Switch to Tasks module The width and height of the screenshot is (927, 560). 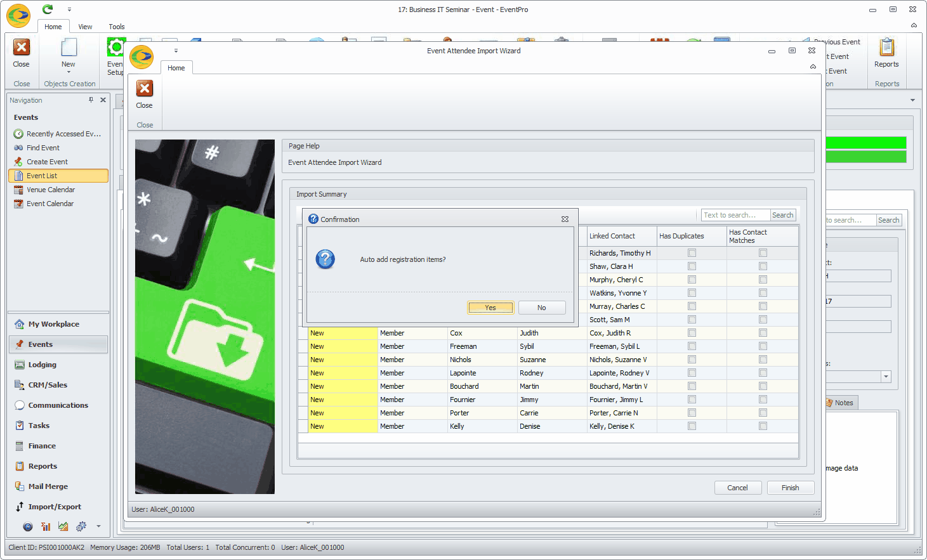(x=58, y=426)
